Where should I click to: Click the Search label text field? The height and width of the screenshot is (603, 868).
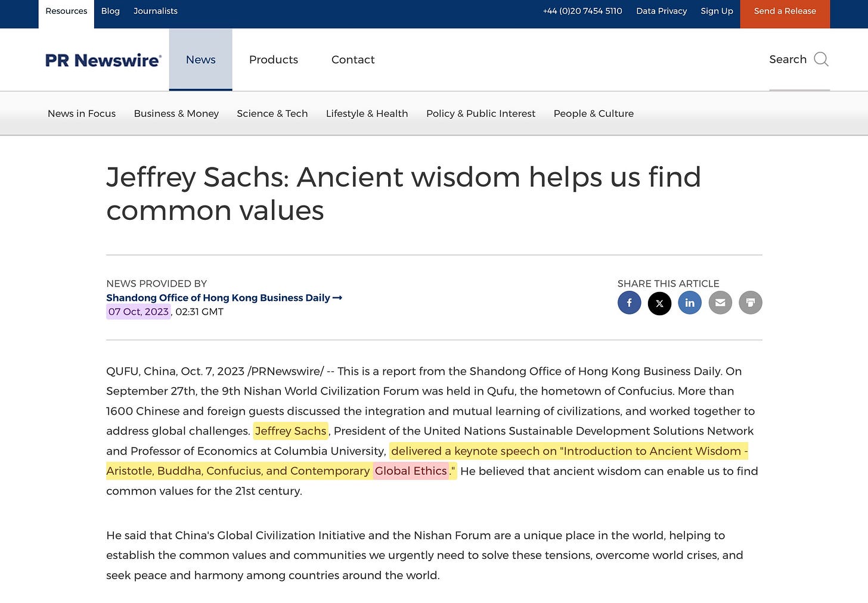point(788,59)
